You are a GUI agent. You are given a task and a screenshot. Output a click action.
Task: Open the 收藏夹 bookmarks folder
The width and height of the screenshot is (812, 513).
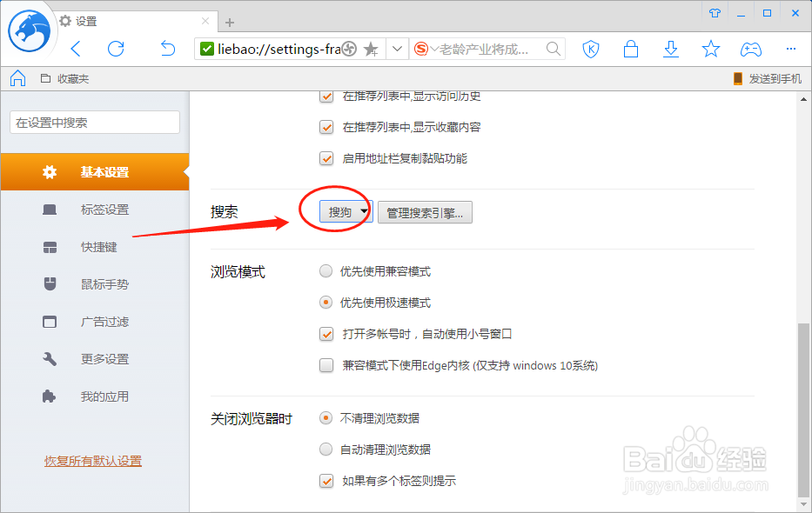(x=64, y=78)
